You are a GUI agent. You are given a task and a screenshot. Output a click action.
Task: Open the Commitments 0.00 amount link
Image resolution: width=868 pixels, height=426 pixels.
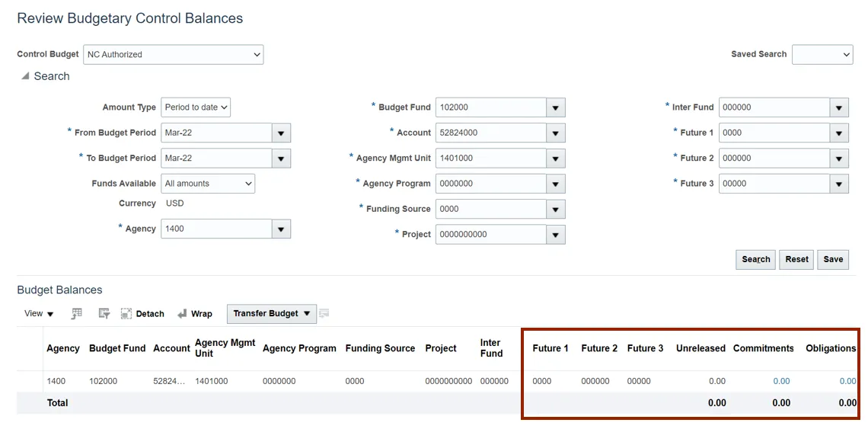click(781, 381)
